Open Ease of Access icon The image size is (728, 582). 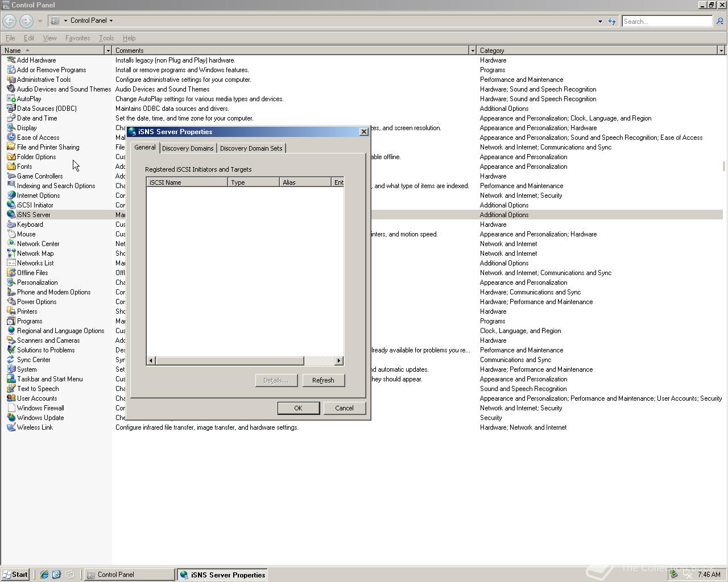click(x=11, y=138)
